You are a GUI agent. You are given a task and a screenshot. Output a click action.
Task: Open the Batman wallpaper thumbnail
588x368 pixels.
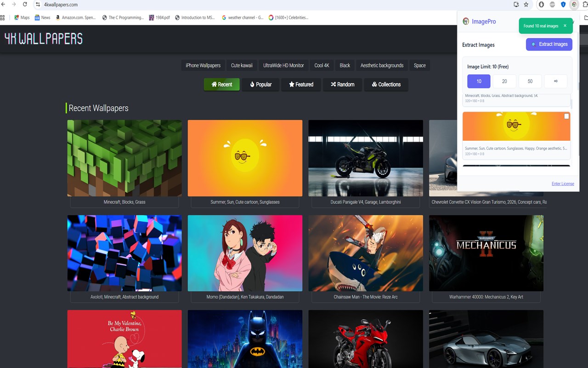[245, 339]
